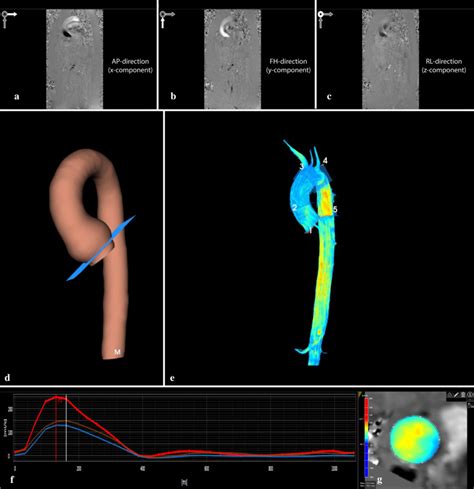Select plane label 5 on the streamline aorta
474x489 pixels.
point(335,209)
